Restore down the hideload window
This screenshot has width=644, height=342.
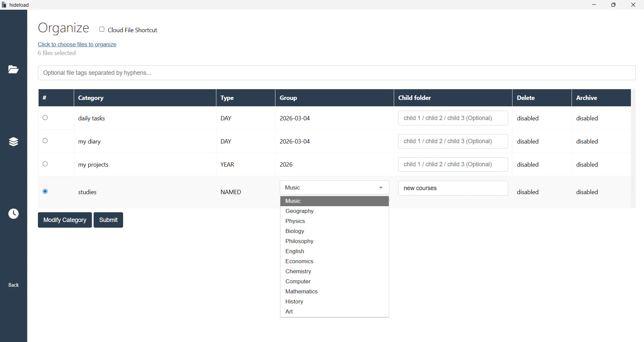point(613,5)
